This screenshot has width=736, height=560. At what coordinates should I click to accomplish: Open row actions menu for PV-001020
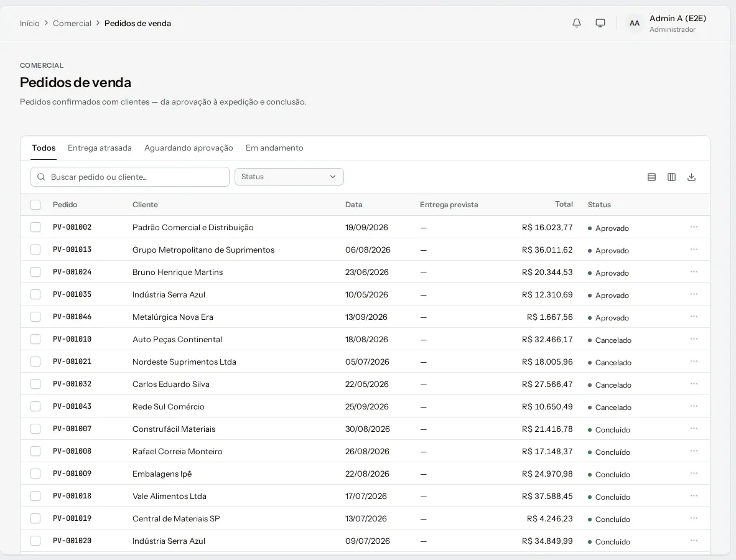(694, 541)
